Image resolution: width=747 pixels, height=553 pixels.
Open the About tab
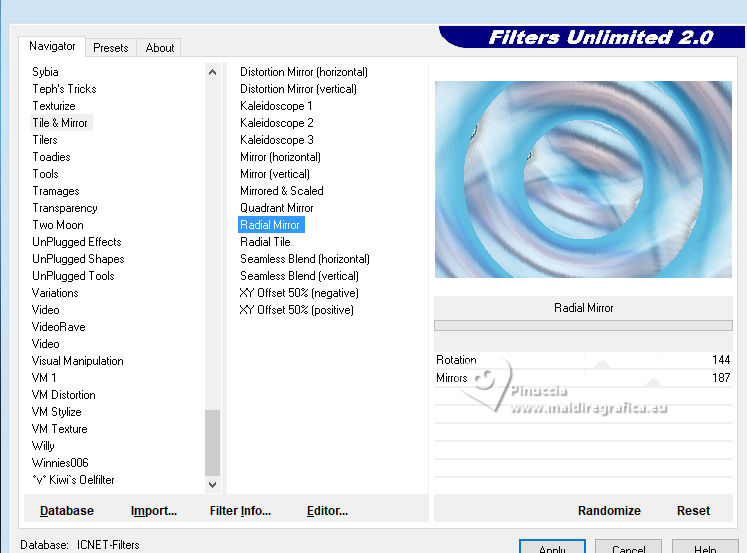(160, 48)
